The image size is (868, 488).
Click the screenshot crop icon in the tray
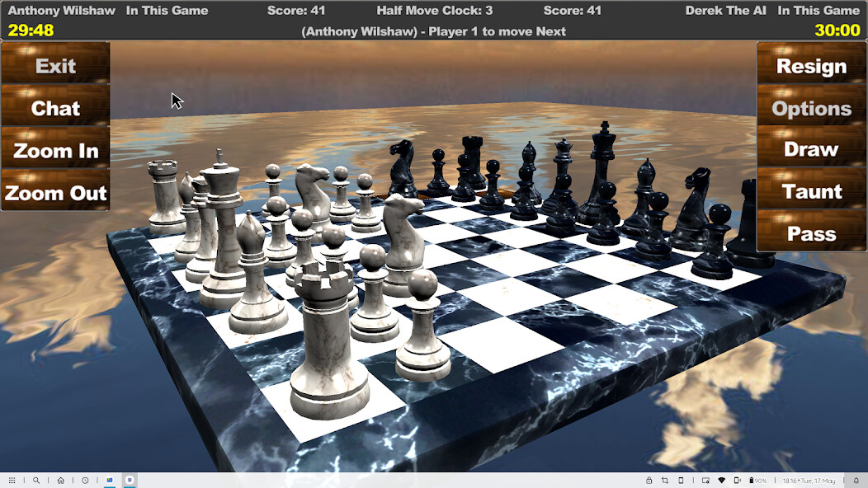pos(665,481)
